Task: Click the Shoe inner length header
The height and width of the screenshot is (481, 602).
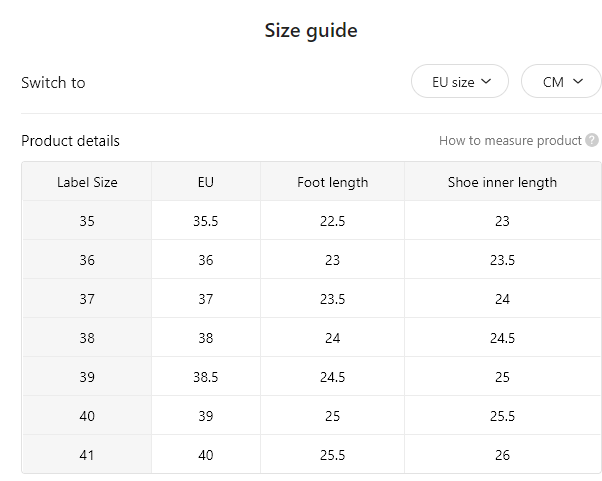Action: pyautogui.click(x=502, y=182)
